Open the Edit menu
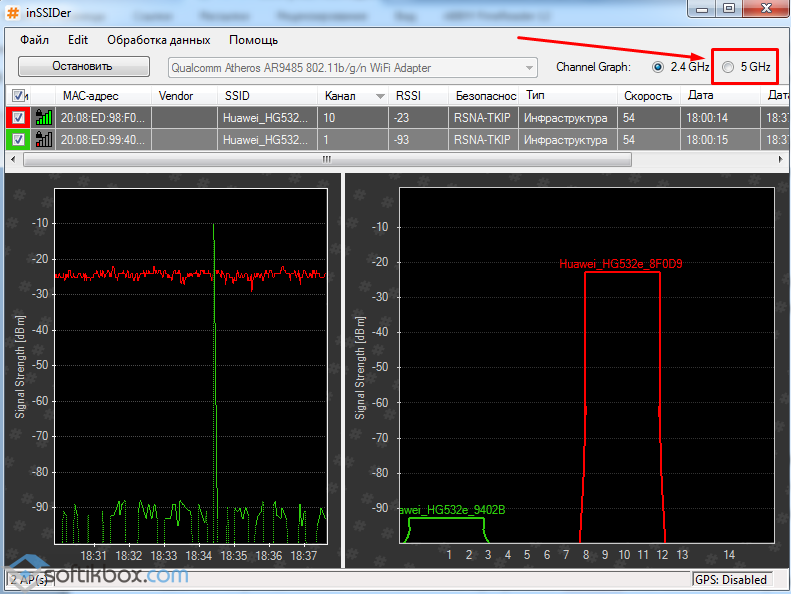Image resolution: width=791 pixels, height=594 pixels. pyautogui.click(x=78, y=40)
